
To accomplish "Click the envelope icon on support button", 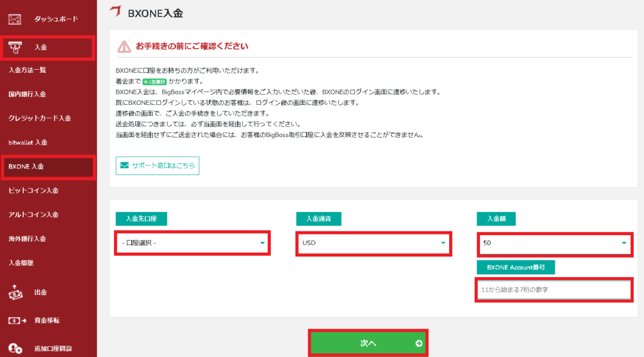I will 124,165.
